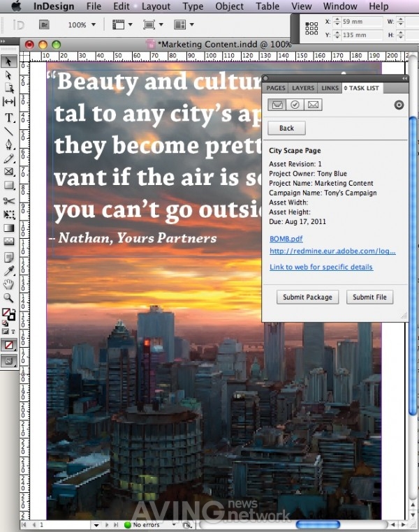Image resolution: width=419 pixels, height=532 pixels.
Task: Select the Rectangle Frame tool
Action: pyautogui.click(x=9, y=172)
